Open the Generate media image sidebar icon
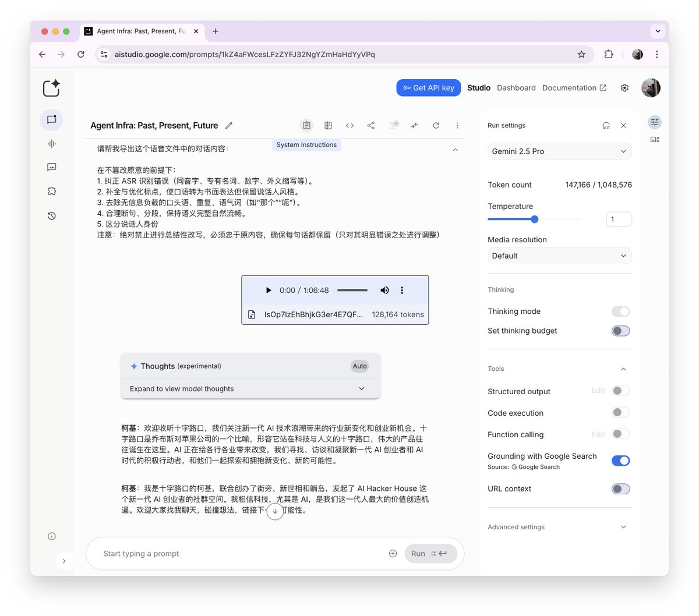Screen dimensions: 699x616 pyautogui.click(x=51, y=167)
